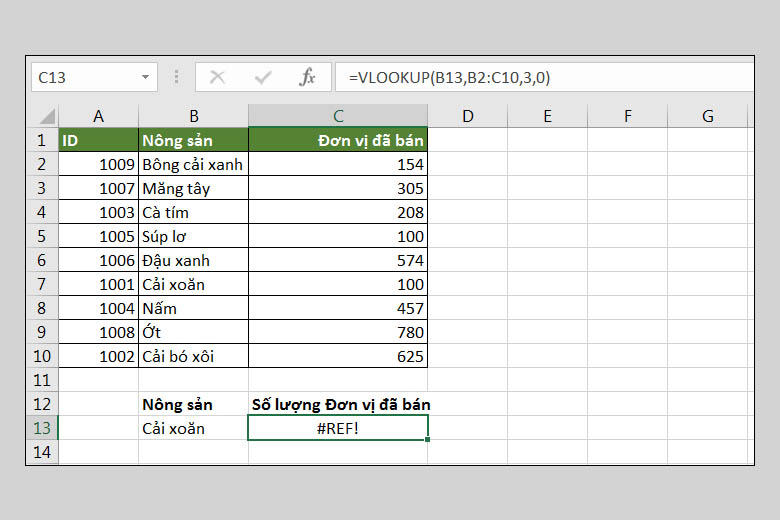
Task: Select cell with value 457
Action: (338, 308)
